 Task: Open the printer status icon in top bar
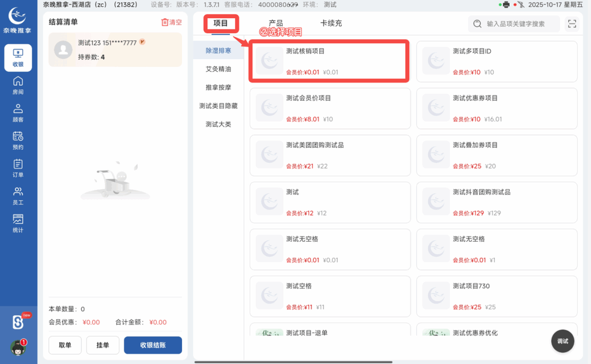(x=506, y=4)
